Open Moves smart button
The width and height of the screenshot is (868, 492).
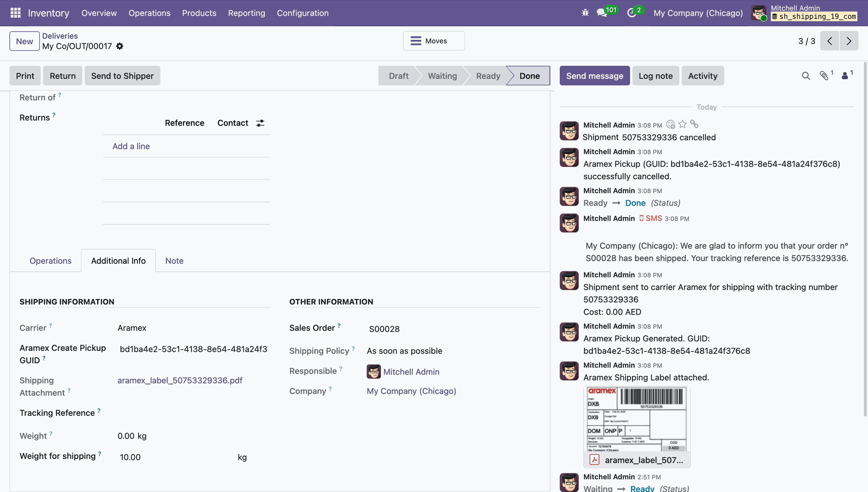[x=434, y=41]
